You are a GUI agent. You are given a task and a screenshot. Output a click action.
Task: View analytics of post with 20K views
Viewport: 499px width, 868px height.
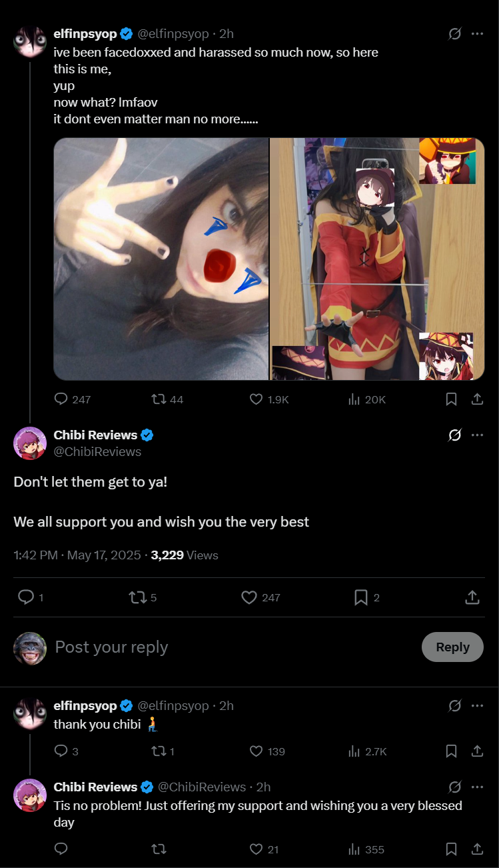click(x=354, y=399)
